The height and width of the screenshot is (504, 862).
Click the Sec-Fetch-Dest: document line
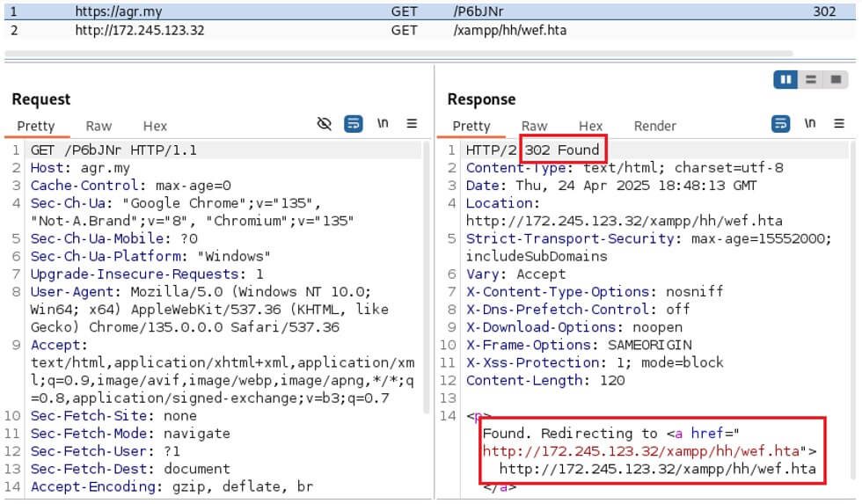click(130, 469)
